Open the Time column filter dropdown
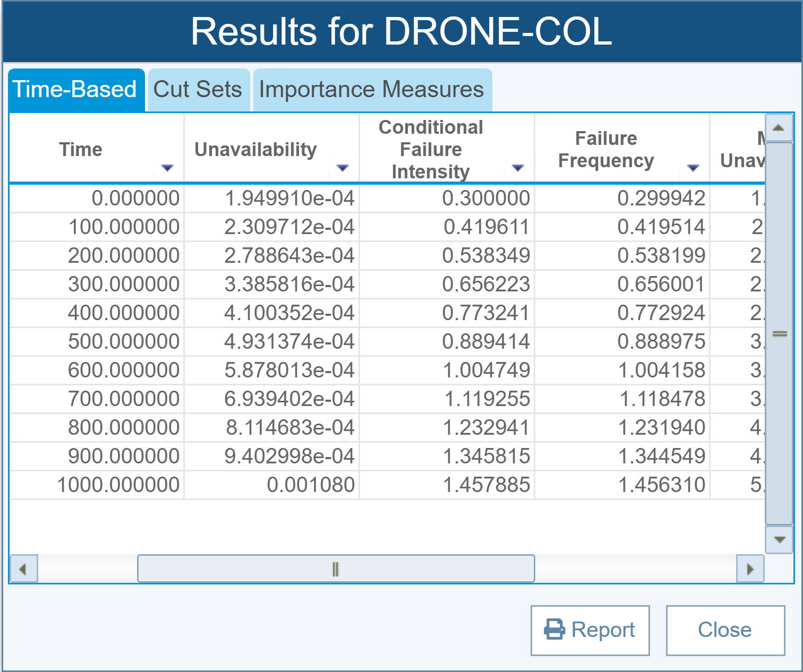This screenshot has height=672, width=803. click(167, 168)
